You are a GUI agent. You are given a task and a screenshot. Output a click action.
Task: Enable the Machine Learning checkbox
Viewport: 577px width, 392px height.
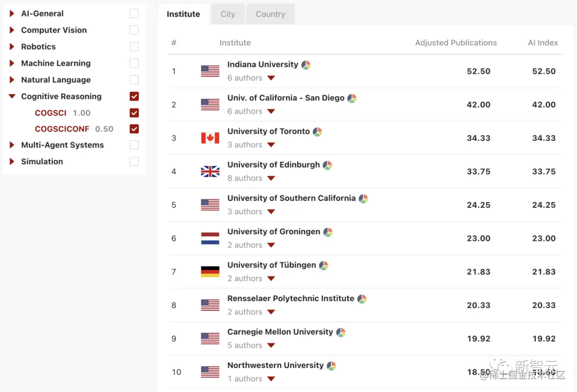(134, 63)
